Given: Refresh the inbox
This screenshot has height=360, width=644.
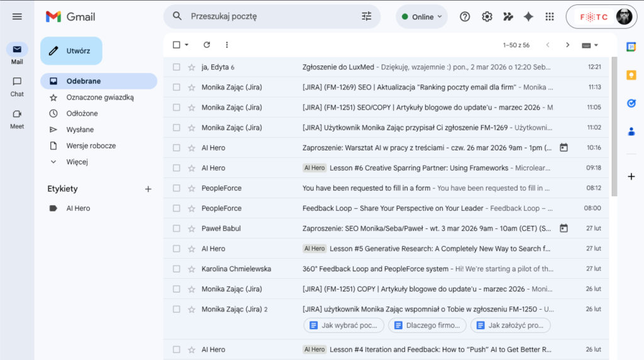Looking at the screenshot, I should [x=207, y=45].
